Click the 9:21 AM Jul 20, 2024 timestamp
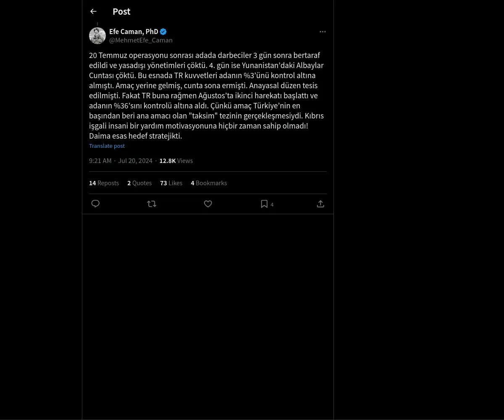Image resolution: width=504 pixels, height=420 pixels. [x=121, y=161]
